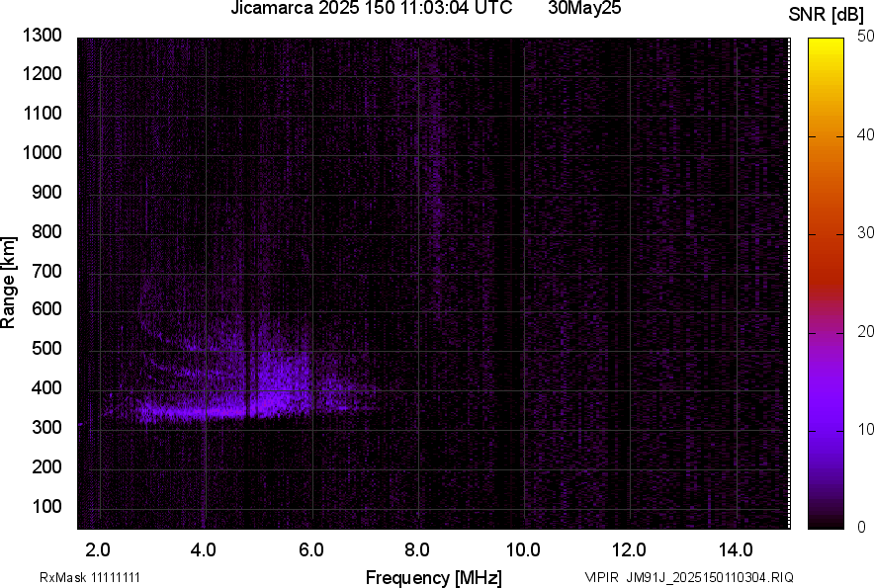This screenshot has height=588, width=874.
Task: Click the frequency tick label '12.0'
Action: tap(630, 550)
